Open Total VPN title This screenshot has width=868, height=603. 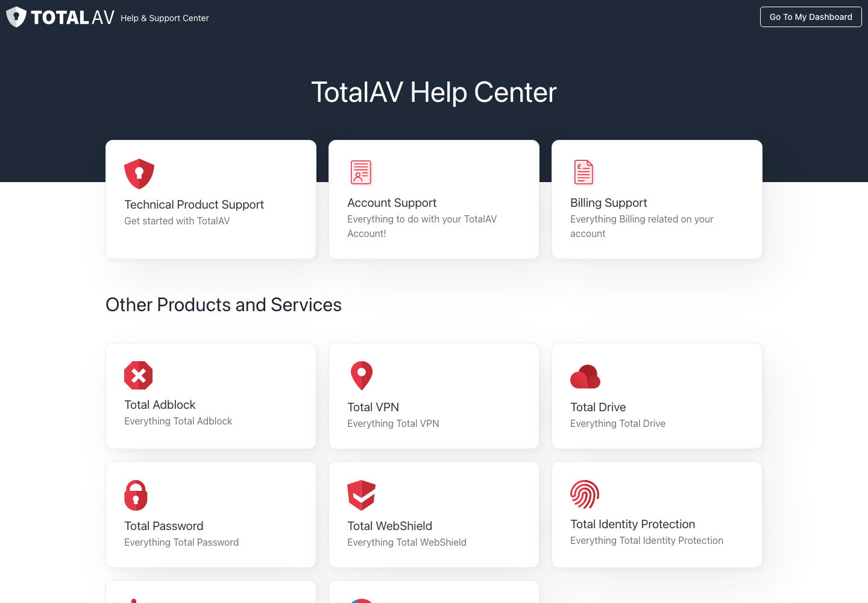[x=373, y=407]
